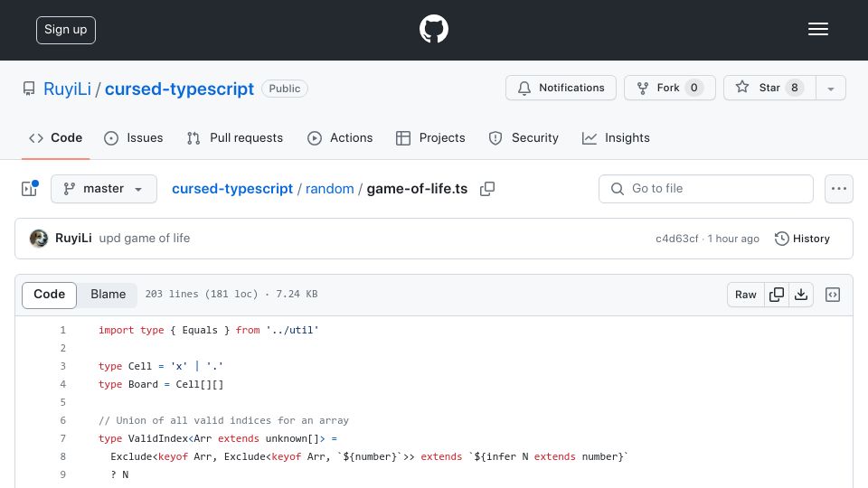Click the Public visibility badge
Viewport: 868px width, 488px height.
point(285,89)
